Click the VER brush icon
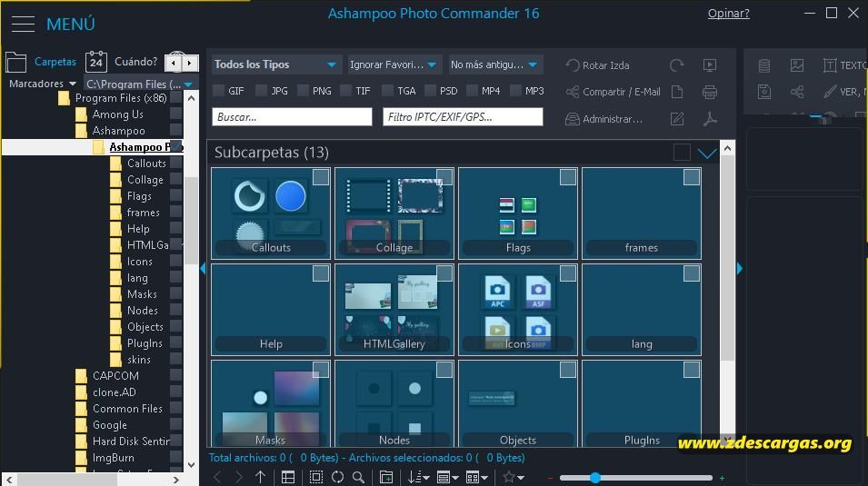 (830, 92)
